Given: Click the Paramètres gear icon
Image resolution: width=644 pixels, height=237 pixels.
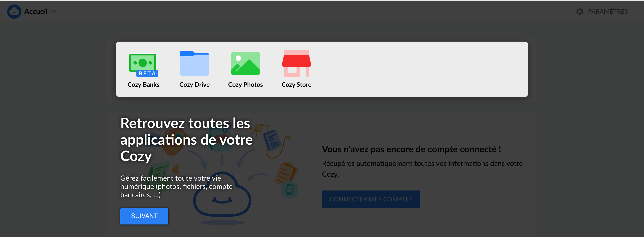Looking at the screenshot, I should pyautogui.click(x=580, y=11).
